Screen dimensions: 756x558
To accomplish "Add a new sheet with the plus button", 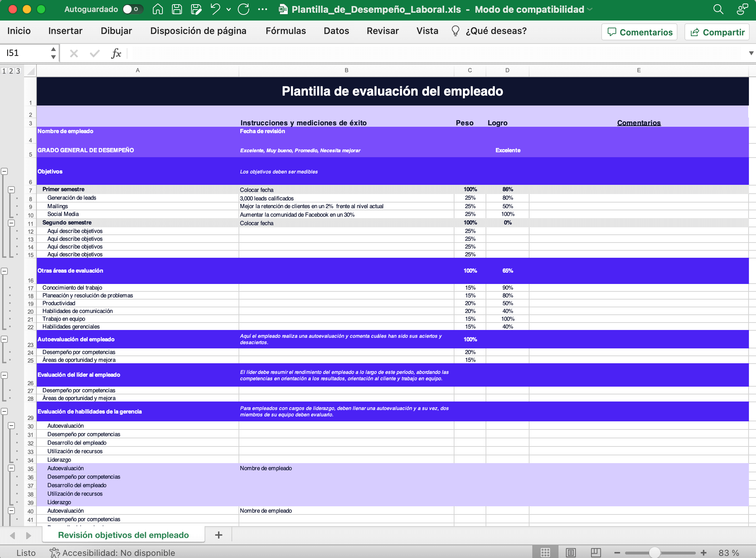I will click(x=219, y=535).
